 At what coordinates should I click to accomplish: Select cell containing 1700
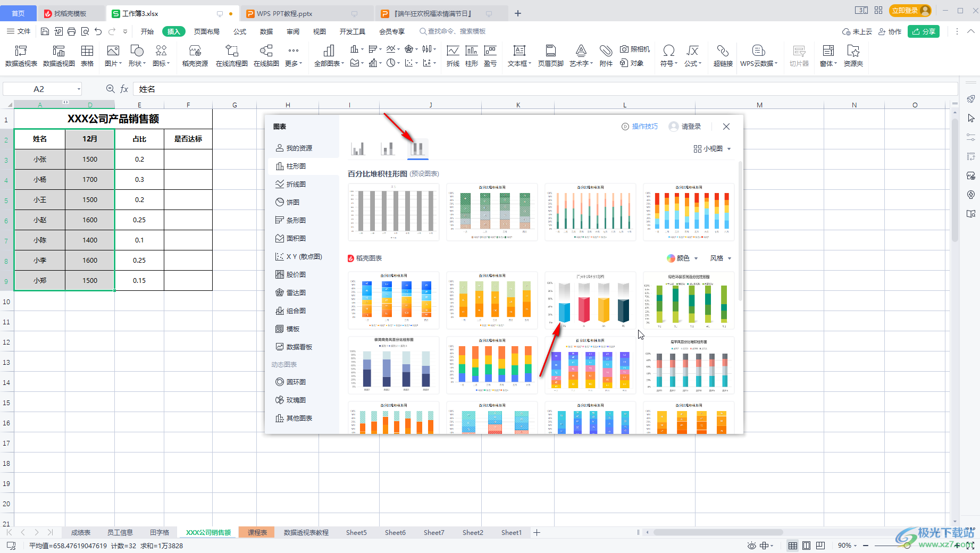point(90,179)
